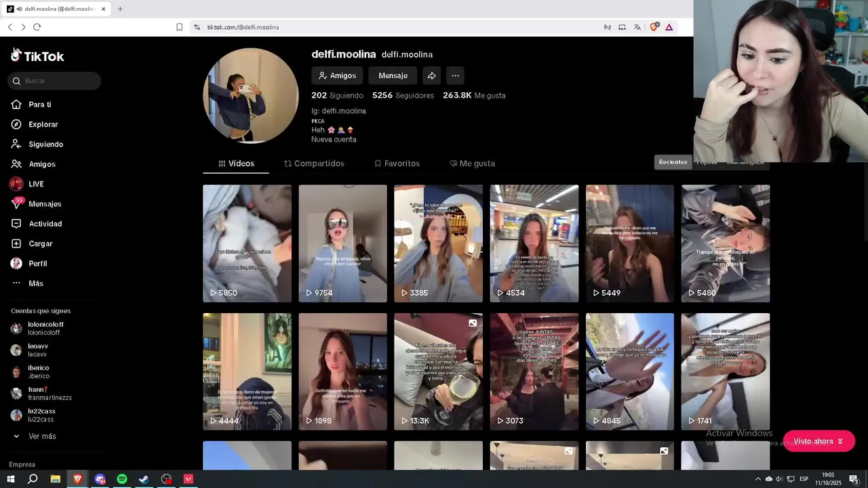Open the Siguiendo feed
Screen dimensions: 868x488
pyautogui.click(x=45, y=144)
